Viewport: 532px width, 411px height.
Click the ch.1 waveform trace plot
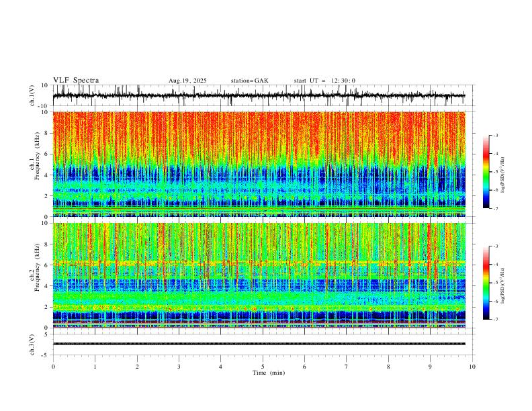point(259,95)
